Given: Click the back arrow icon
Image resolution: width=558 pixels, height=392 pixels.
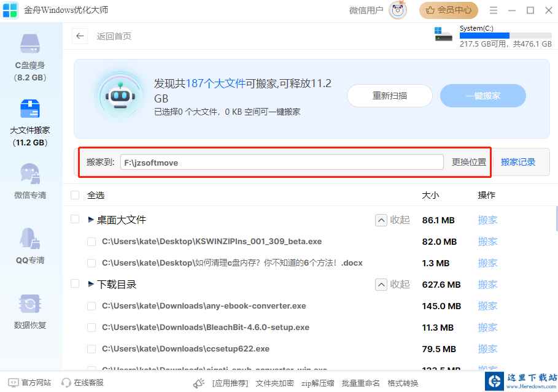Looking at the screenshot, I should tap(80, 36).
